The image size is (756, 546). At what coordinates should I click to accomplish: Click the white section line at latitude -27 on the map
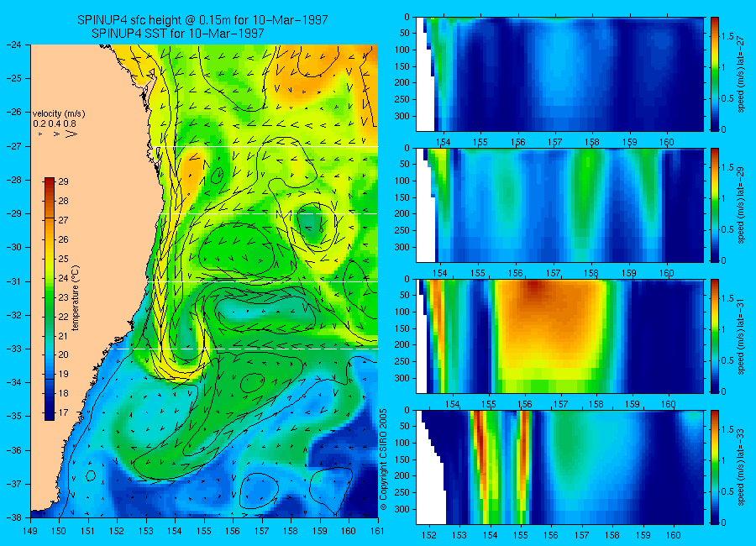[x=268, y=147]
